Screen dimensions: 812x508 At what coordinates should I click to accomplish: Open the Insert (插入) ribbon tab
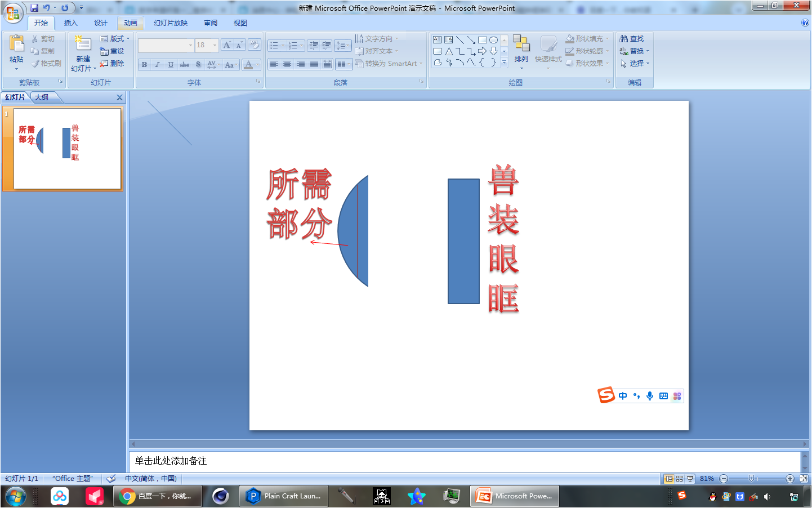click(70, 23)
